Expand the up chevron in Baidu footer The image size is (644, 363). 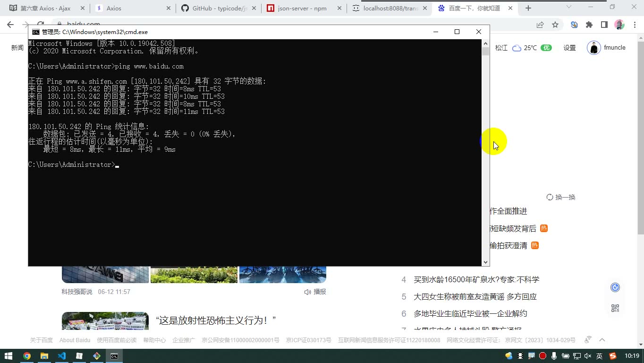pos(602,340)
